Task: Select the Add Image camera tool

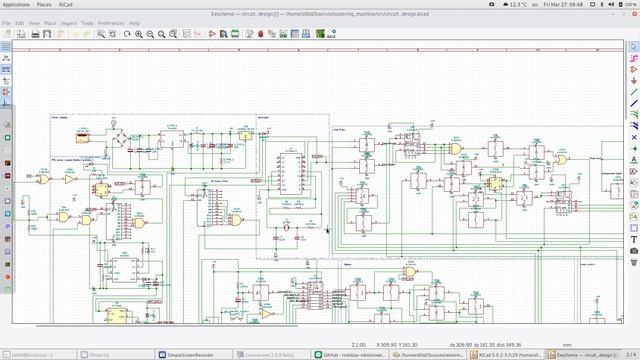Action: coord(633,251)
